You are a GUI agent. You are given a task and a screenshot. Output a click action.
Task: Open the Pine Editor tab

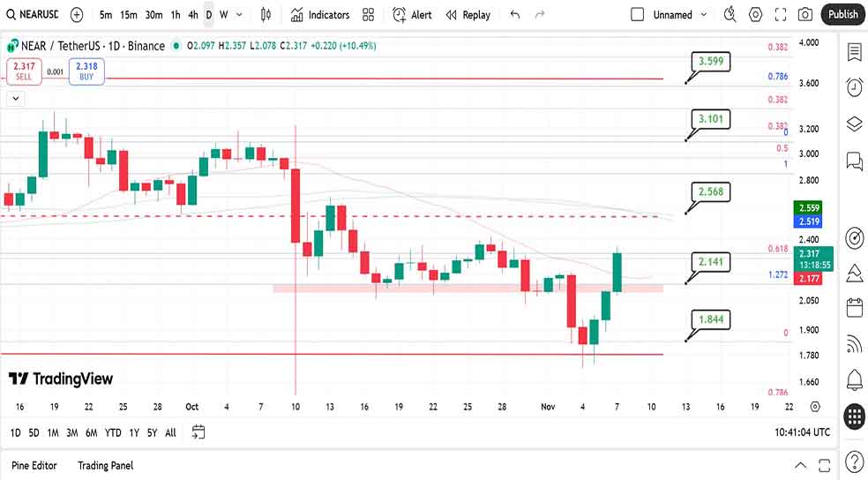tap(34, 465)
